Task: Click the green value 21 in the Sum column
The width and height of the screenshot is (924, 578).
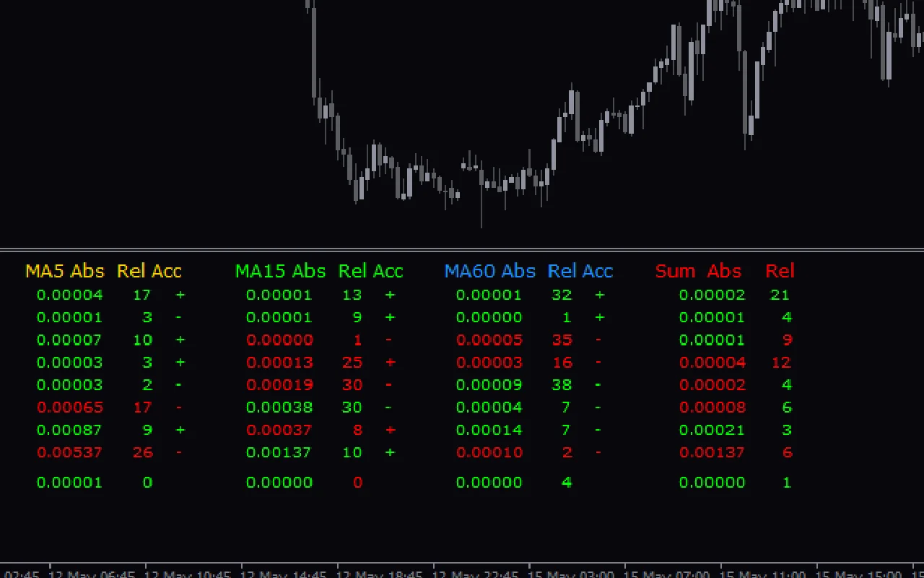Action: 780,295
